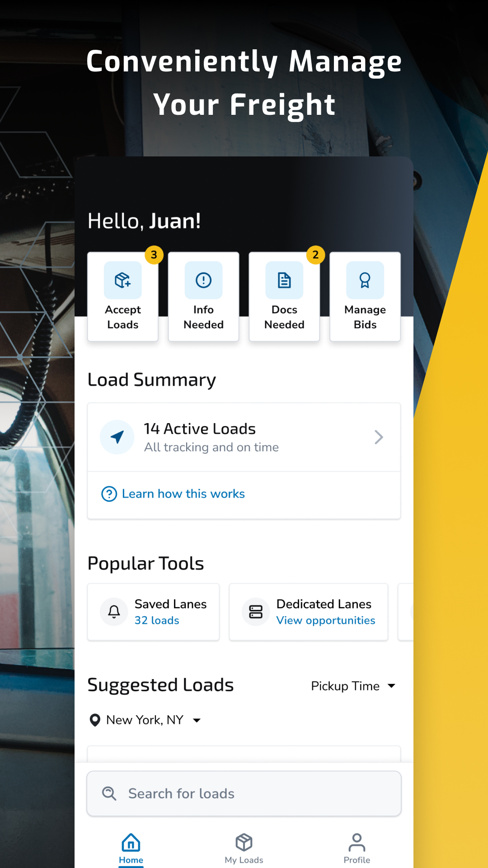This screenshot has width=488, height=868.
Task: Tap the Profile person icon
Action: click(357, 843)
